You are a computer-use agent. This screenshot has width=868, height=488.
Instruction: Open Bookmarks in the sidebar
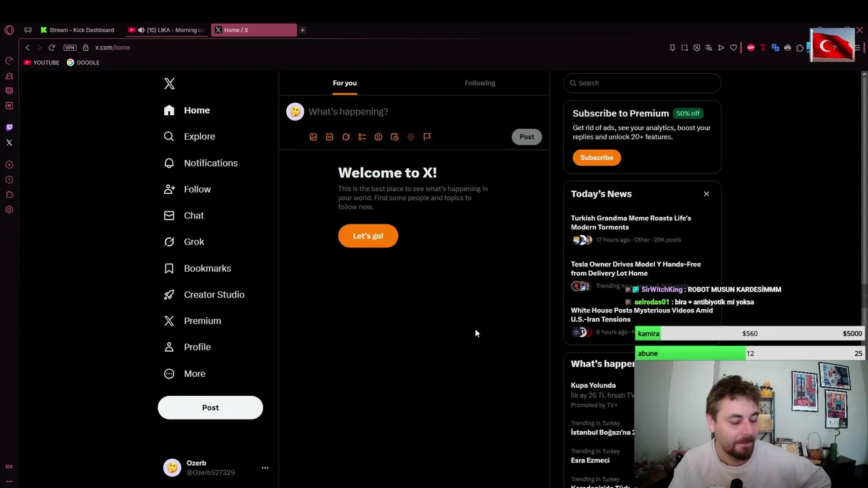coord(198,268)
